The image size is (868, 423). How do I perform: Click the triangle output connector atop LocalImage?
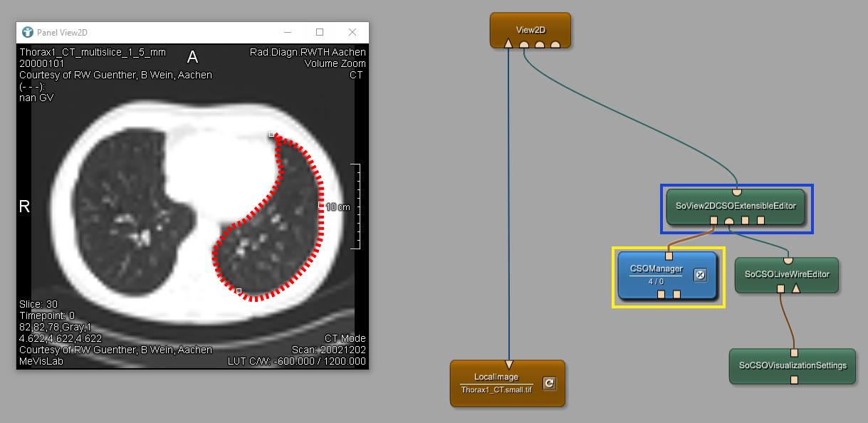pyautogui.click(x=508, y=364)
